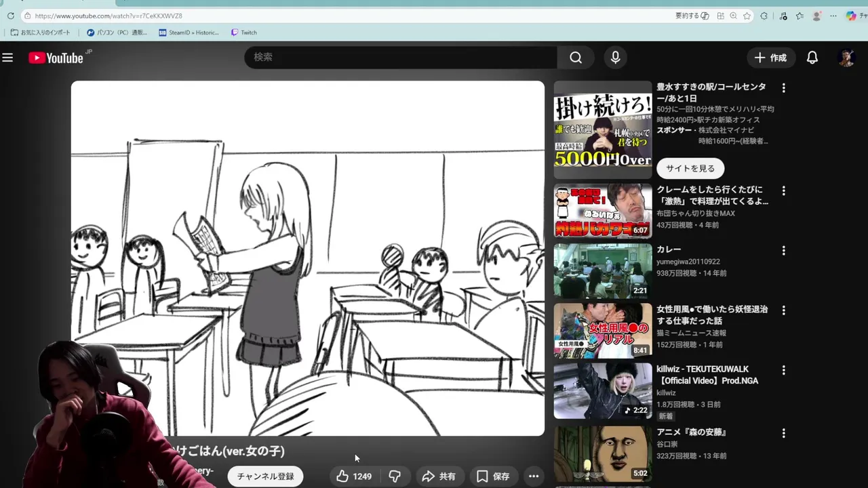Open title クレームをしたら行くたびに video

[x=712, y=195]
